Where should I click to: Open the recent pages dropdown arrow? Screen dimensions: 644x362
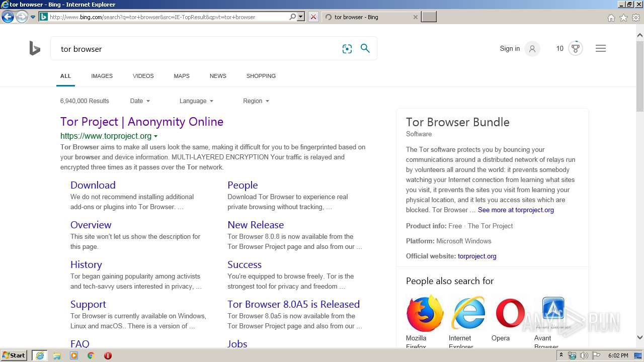pos(33,17)
